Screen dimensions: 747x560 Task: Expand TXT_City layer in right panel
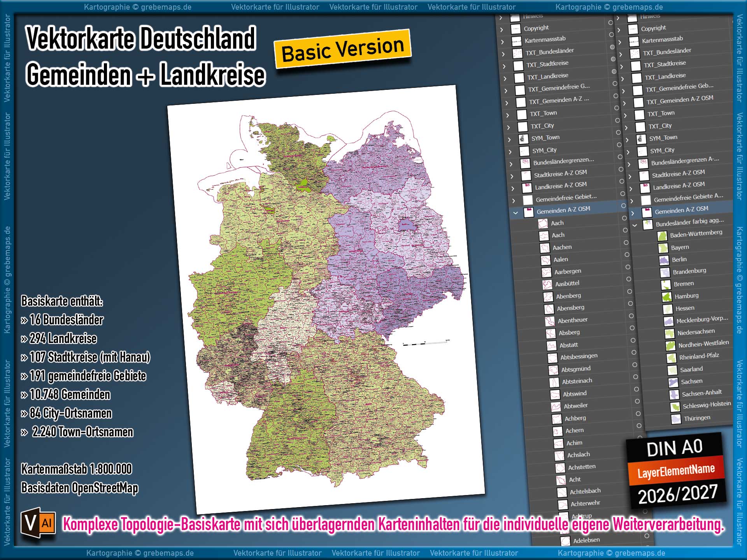[626, 128]
